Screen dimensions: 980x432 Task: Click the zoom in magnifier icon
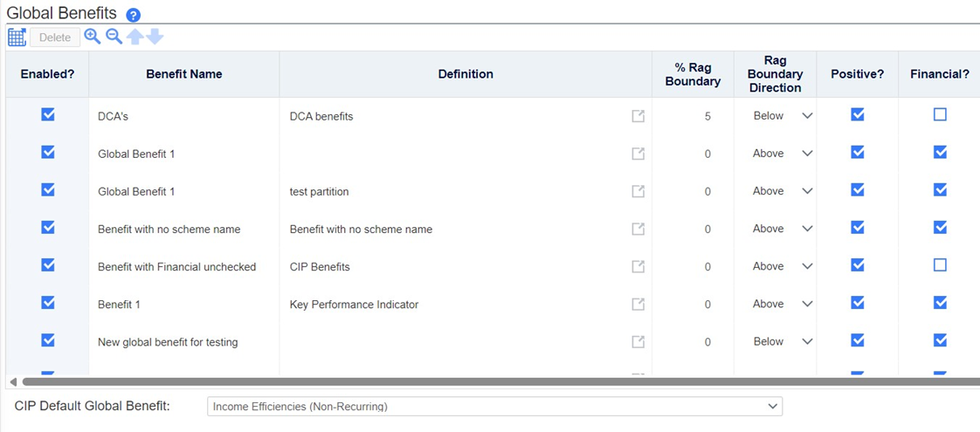[x=93, y=37]
